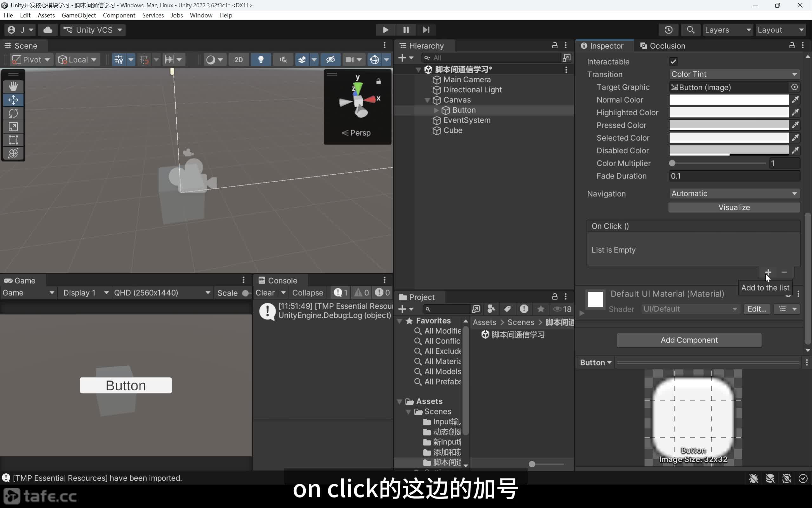Image resolution: width=812 pixels, height=508 pixels.
Task: Click the Step frame button
Action: [x=426, y=30]
